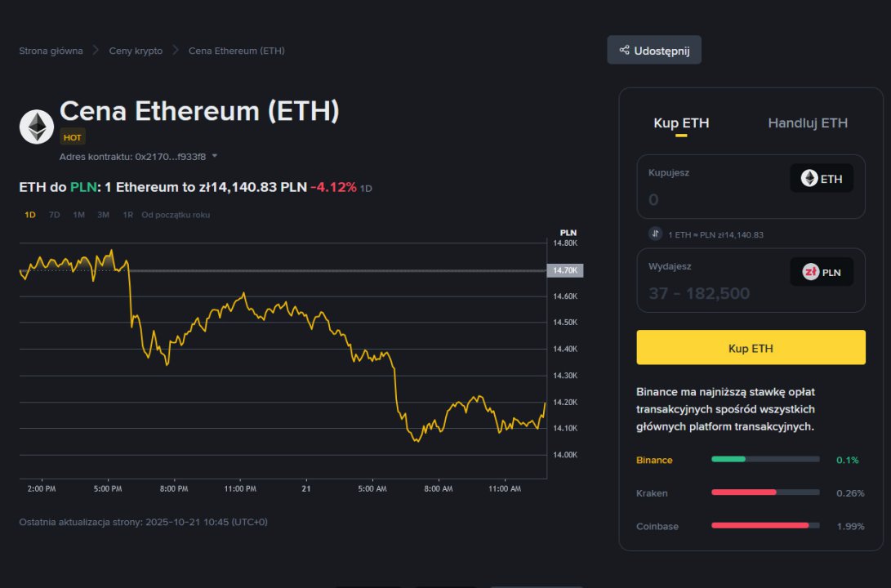Expand the contract address dropdown arrow
The image size is (891, 588).
[215, 155]
